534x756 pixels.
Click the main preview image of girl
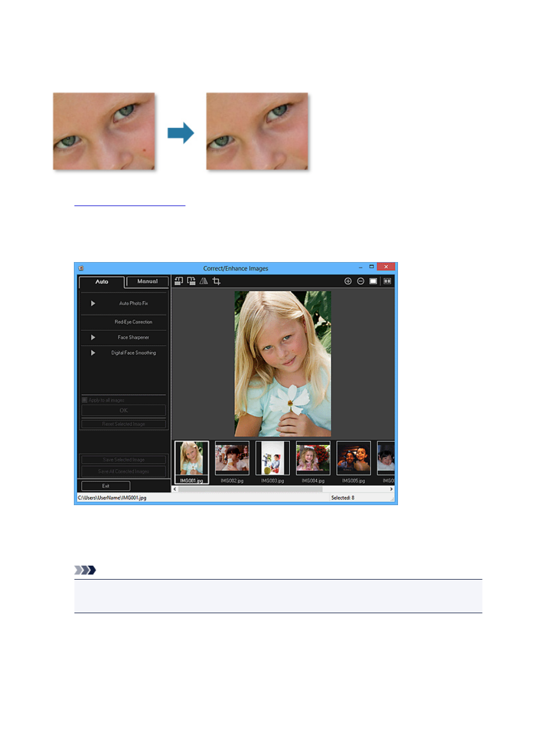click(283, 364)
